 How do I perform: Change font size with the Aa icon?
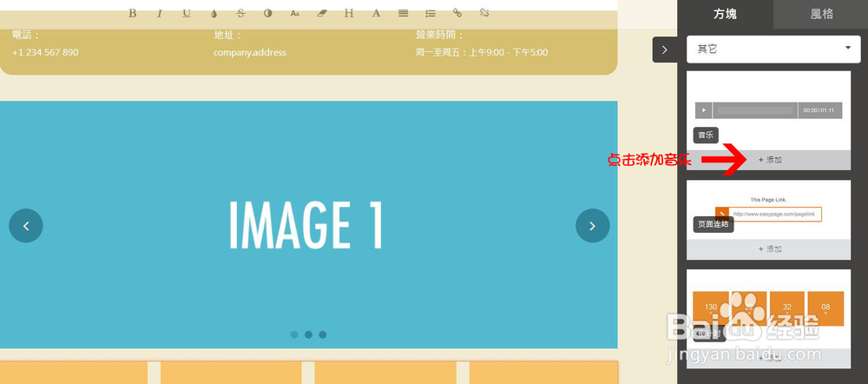pyautogui.click(x=295, y=13)
